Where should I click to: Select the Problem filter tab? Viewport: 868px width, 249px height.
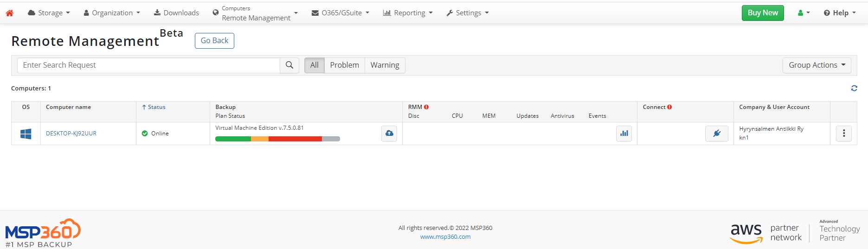pos(344,65)
